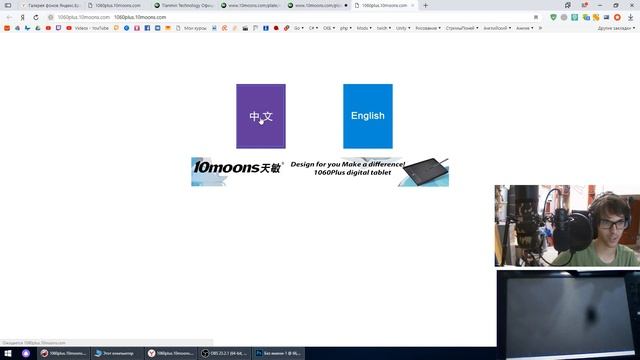The height and width of the screenshot is (360, 640).
Task: Open the Windows Start menu
Action: pyautogui.click(x=8, y=353)
